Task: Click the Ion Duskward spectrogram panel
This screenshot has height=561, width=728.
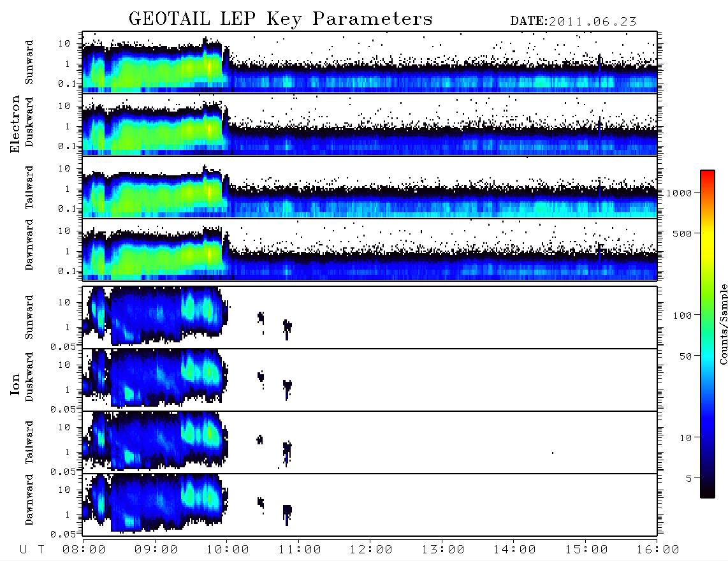Action: [x=370, y=380]
